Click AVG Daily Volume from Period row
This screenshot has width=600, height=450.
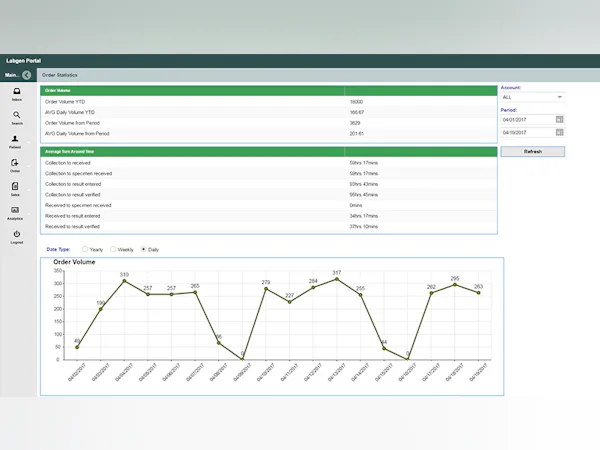[x=269, y=134]
